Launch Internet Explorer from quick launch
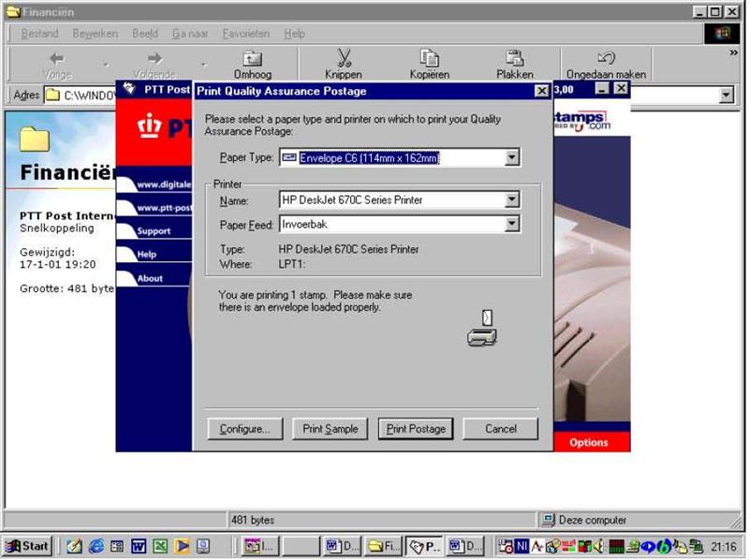Image resolution: width=749 pixels, height=560 pixels. tap(95, 546)
